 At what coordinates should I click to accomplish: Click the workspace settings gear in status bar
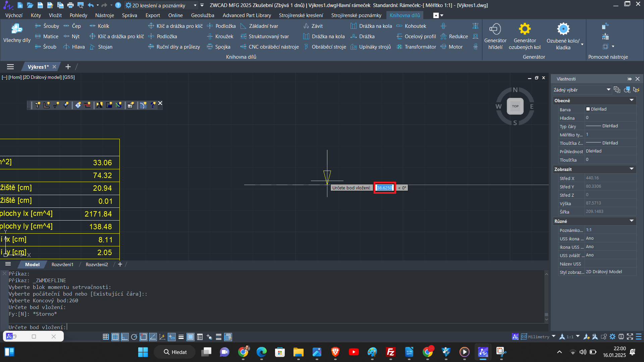pyautogui.click(x=612, y=337)
